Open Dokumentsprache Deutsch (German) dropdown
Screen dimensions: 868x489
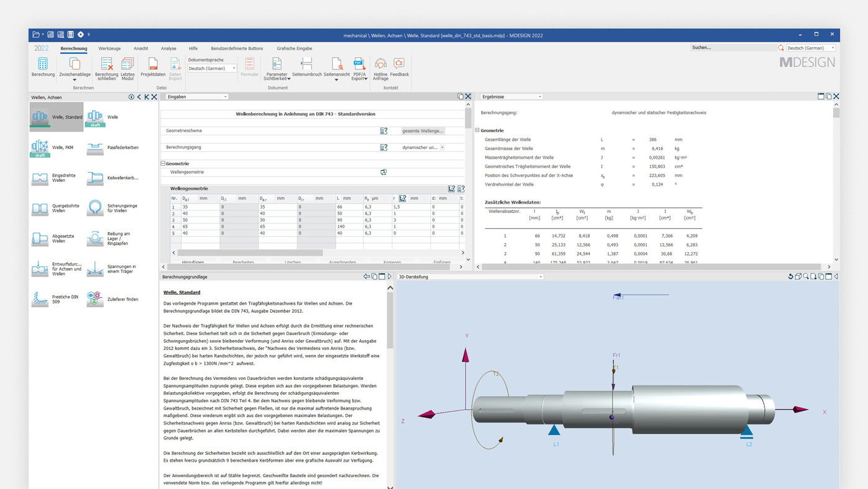click(x=212, y=68)
